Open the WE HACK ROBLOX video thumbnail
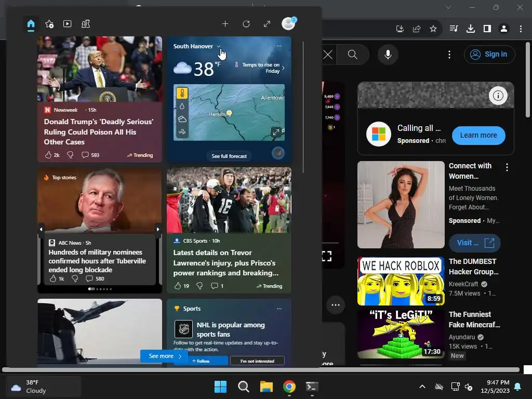Viewport: 532px width, 399px height. 401,281
